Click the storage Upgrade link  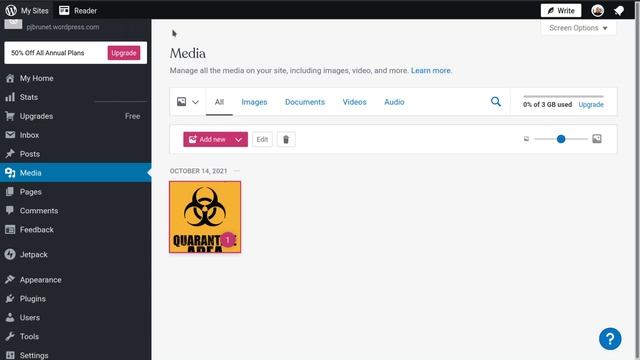click(591, 104)
